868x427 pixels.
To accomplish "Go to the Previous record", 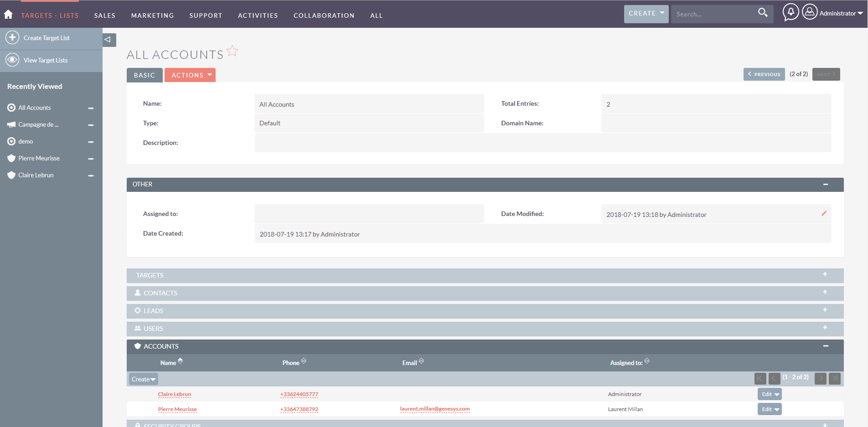I will pyautogui.click(x=764, y=74).
